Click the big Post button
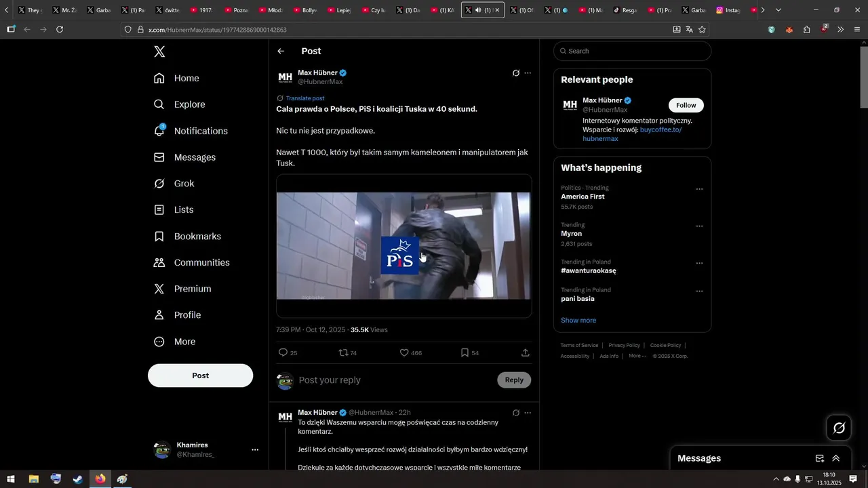The image size is (868, 488). tap(200, 375)
